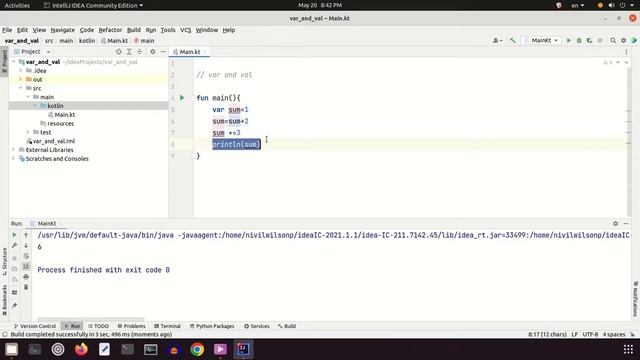Open the Navigate menu
This screenshot has height=360, width=640.
[x=62, y=30]
